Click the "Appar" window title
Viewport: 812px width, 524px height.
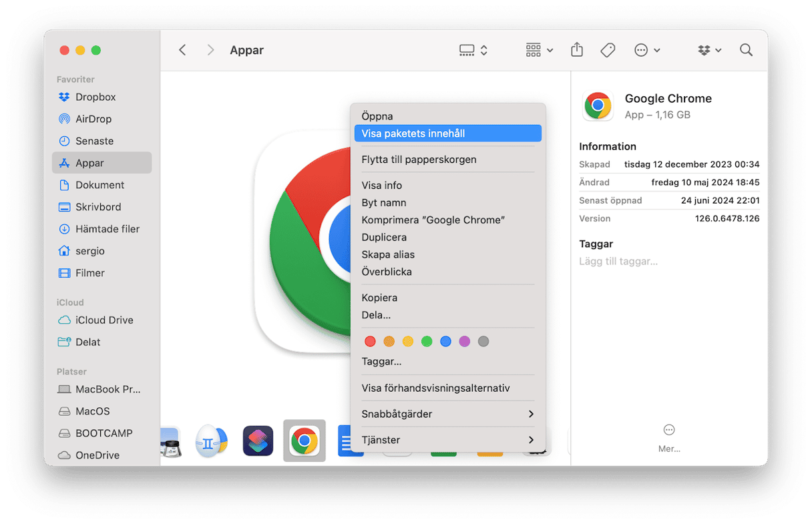point(247,50)
